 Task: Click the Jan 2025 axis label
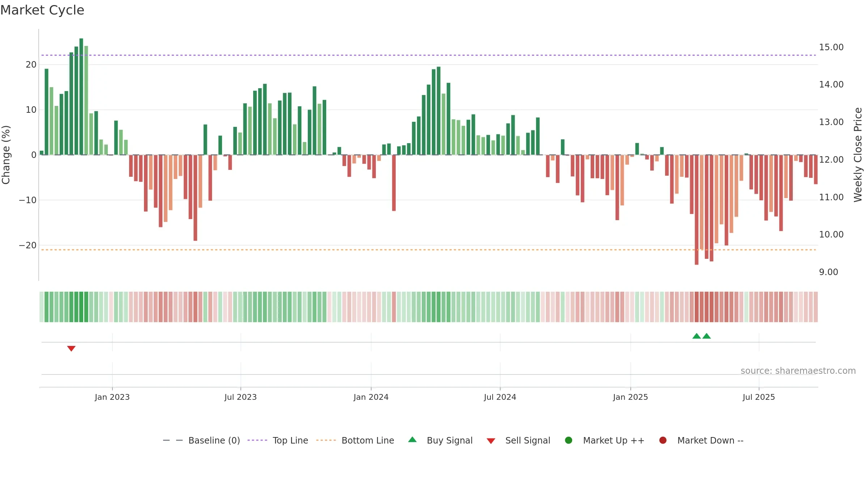[630, 397]
